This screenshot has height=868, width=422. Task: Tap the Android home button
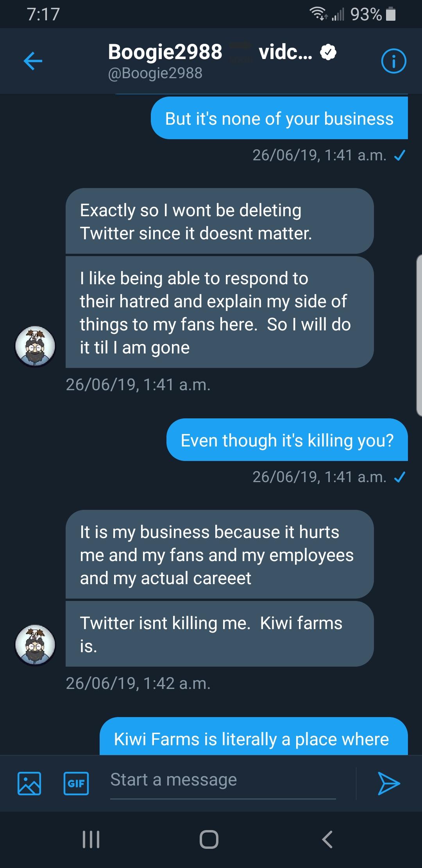[x=209, y=839]
